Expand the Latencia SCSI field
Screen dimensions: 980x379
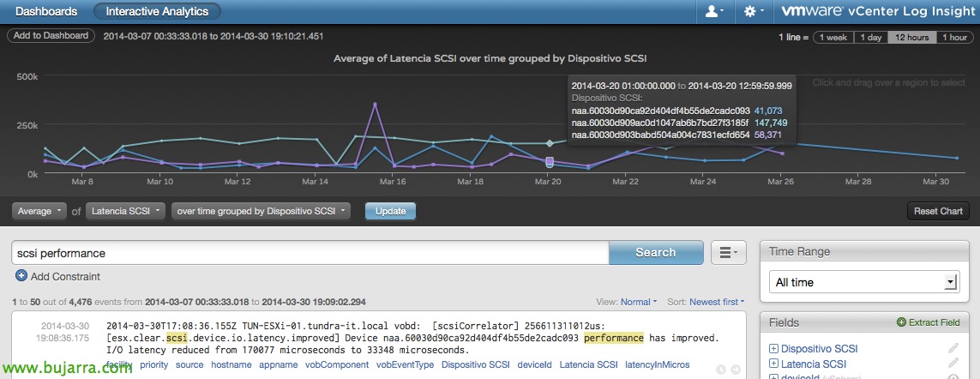773,364
